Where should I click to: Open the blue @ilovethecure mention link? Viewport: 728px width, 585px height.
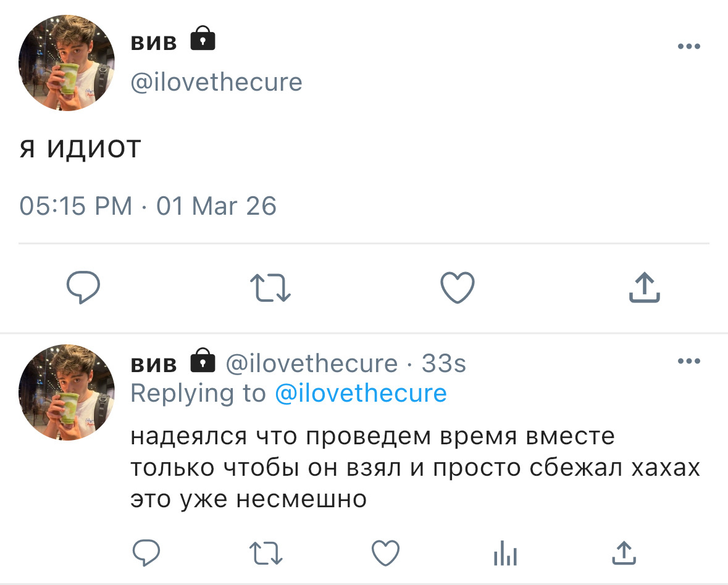[x=361, y=394]
